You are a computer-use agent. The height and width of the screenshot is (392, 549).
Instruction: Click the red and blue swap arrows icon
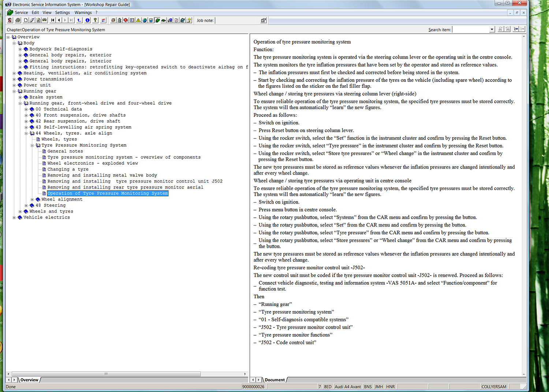103,20
